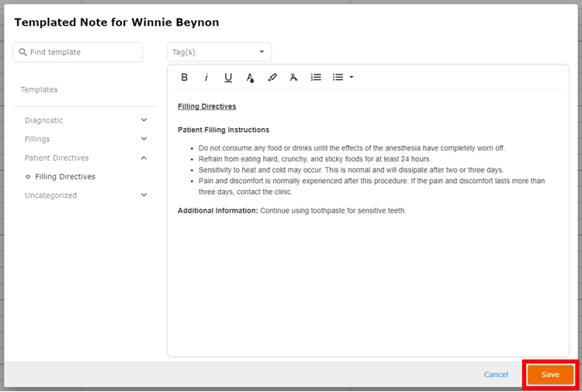582x392 pixels.
Task: Toggle underline formatting
Action: point(228,77)
